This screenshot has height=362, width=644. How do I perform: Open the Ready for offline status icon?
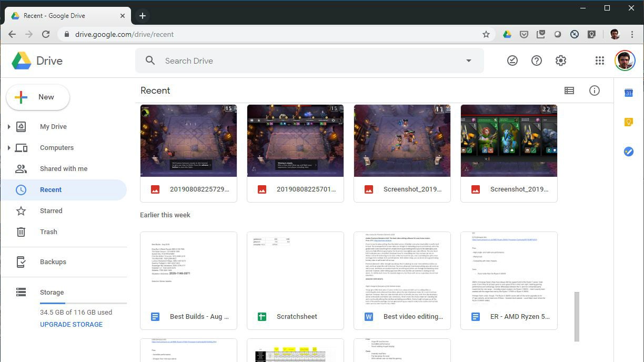click(x=512, y=61)
